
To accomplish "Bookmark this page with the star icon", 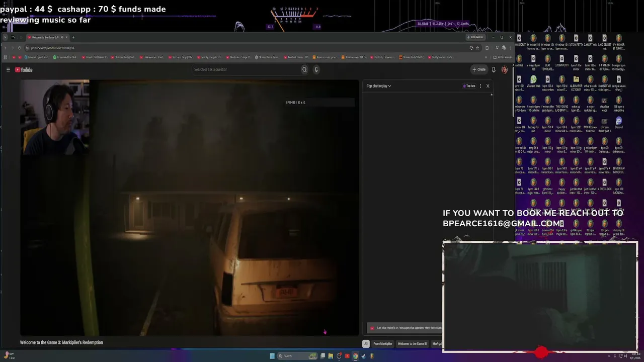I will pos(477,48).
